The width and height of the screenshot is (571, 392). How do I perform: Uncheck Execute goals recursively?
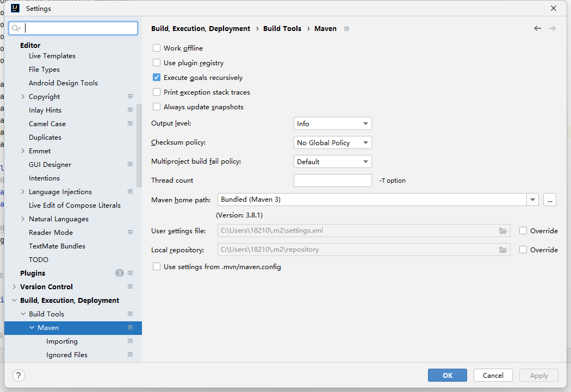click(157, 77)
